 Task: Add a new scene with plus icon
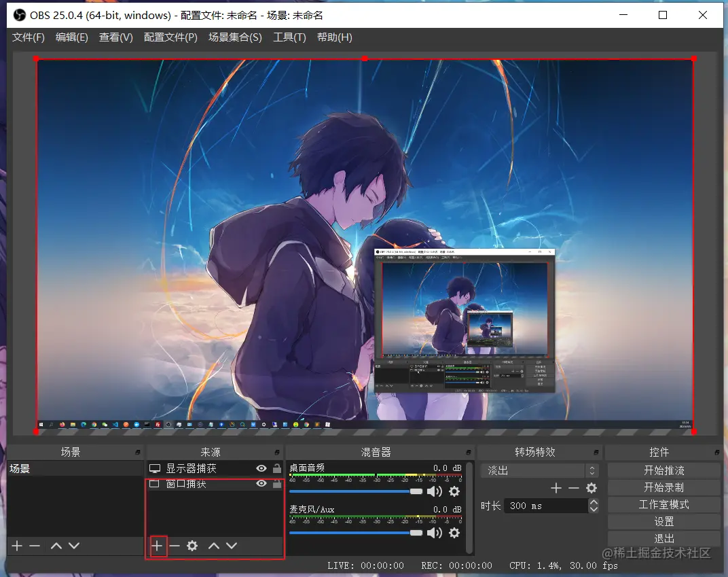coord(17,546)
